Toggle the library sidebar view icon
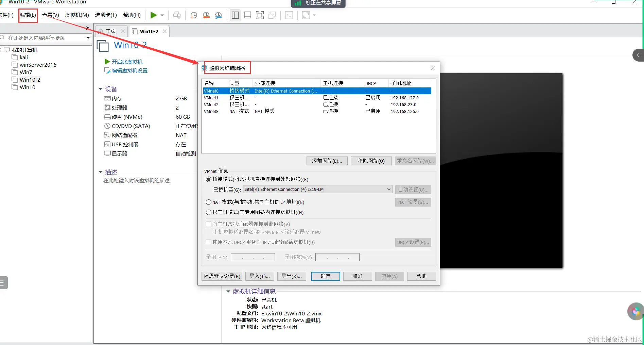 tap(235, 15)
